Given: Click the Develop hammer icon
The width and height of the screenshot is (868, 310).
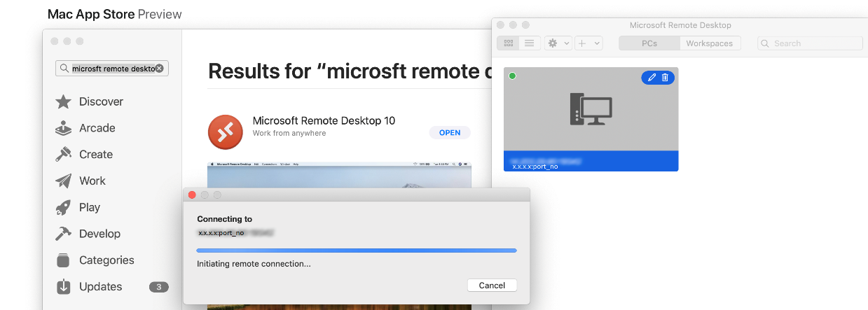Looking at the screenshot, I should click(63, 234).
